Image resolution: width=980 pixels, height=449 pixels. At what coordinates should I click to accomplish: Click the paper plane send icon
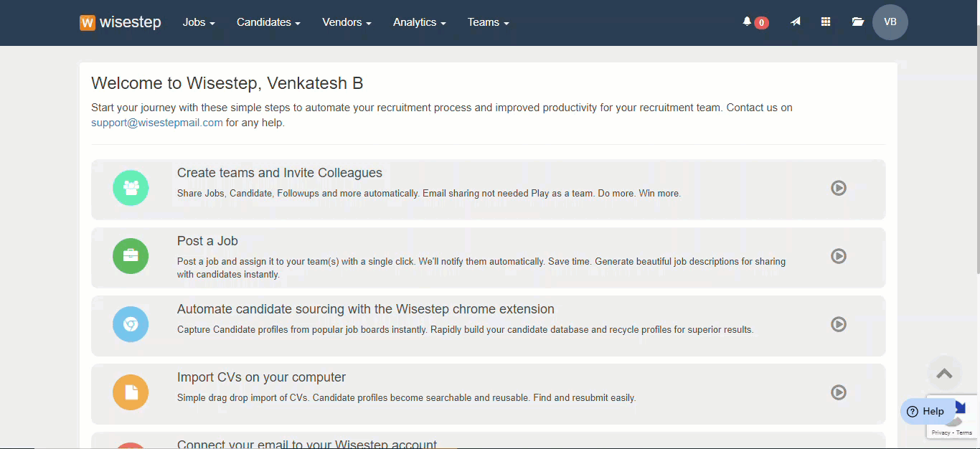pyautogui.click(x=796, y=22)
